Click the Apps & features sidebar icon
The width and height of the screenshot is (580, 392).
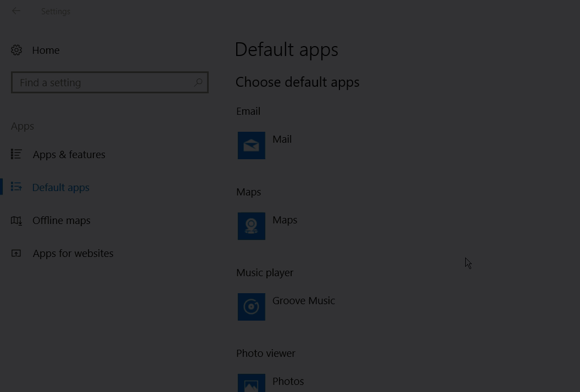click(x=16, y=154)
